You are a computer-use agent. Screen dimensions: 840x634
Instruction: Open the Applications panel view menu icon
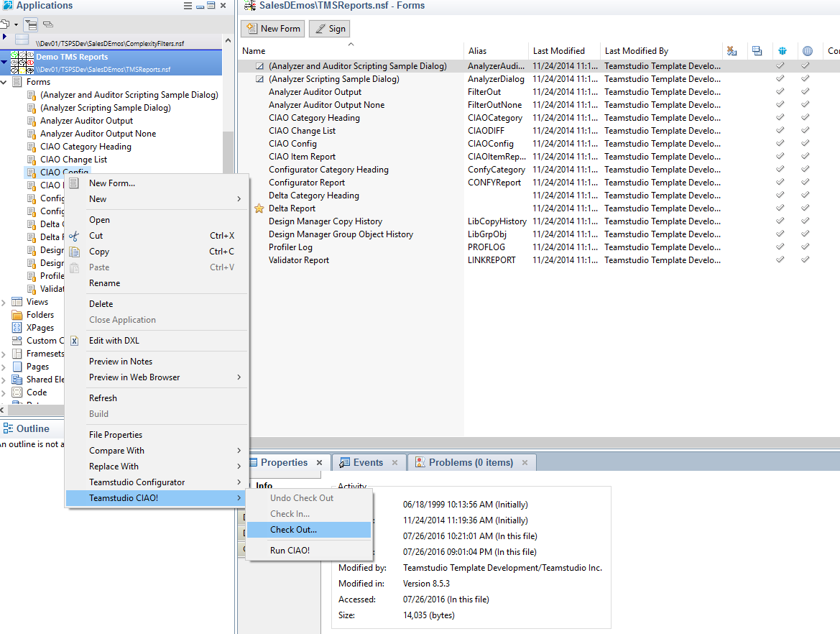(x=188, y=6)
